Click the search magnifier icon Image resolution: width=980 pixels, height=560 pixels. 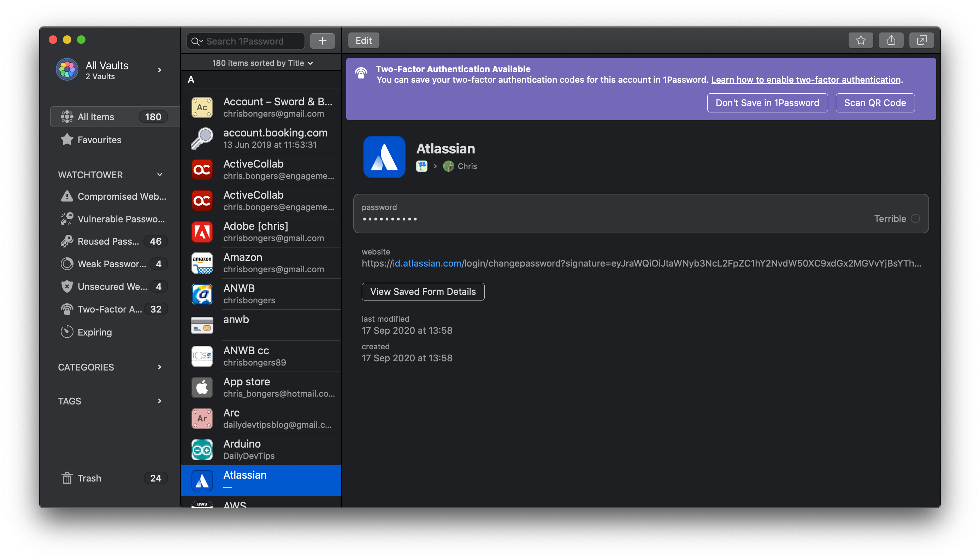tap(197, 41)
